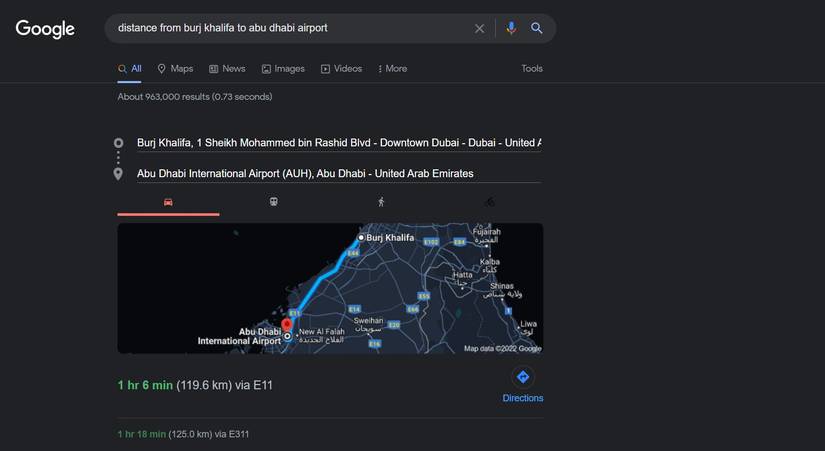825x451 pixels.
Task: Go to the Images tab
Action: (x=283, y=69)
